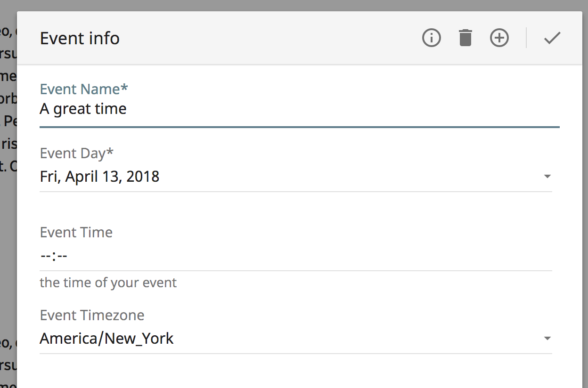Select the 'A great time' text
The height and width of the screenshot is (388, 588).
click(x=83, y=108)
